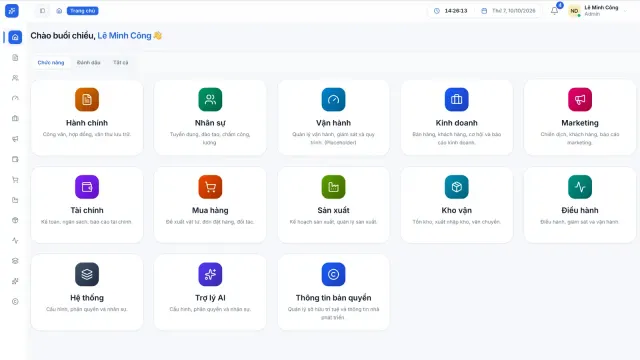The width and height of the screenshot is (640, 360).
Task: Open the Trợ lý AI card title
Action: (x=210, y=298)
